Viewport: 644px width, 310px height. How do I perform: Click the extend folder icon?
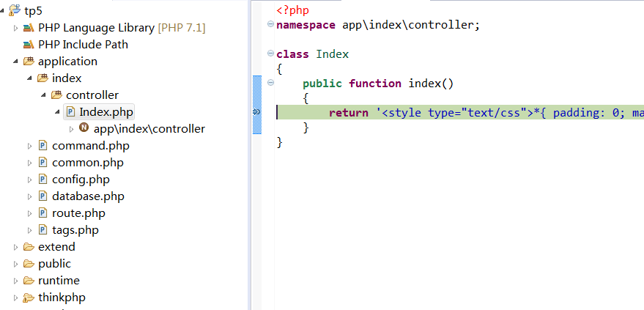tap(29, 247)
